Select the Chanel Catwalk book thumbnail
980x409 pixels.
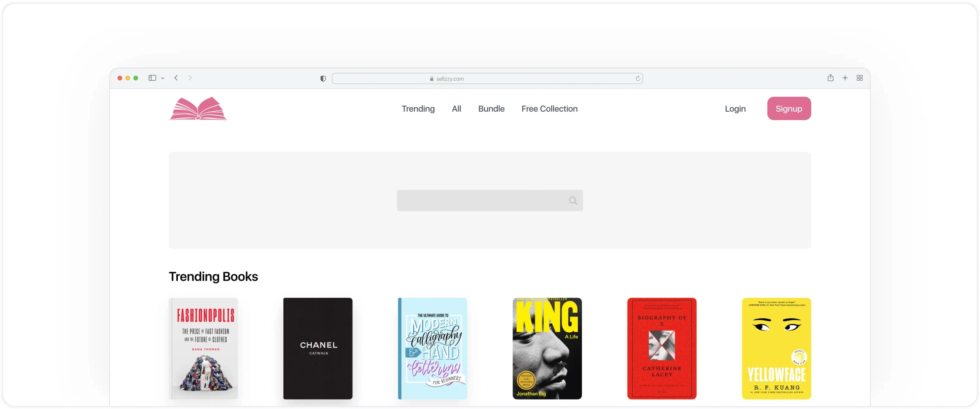pos(318,348)
